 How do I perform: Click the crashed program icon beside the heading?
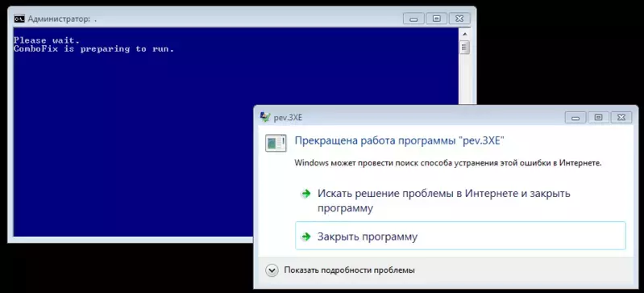276,143
